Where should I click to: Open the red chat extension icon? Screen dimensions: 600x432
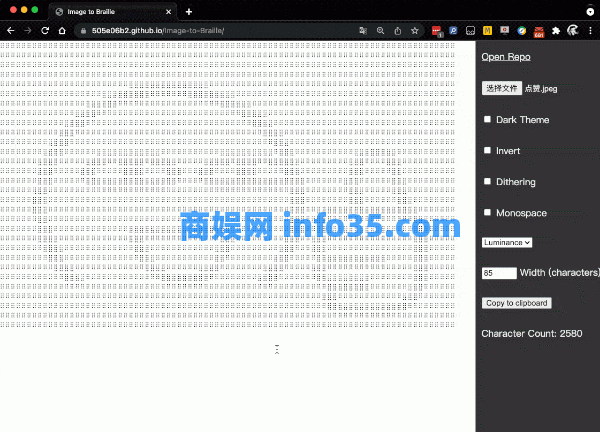coord(437,31)
